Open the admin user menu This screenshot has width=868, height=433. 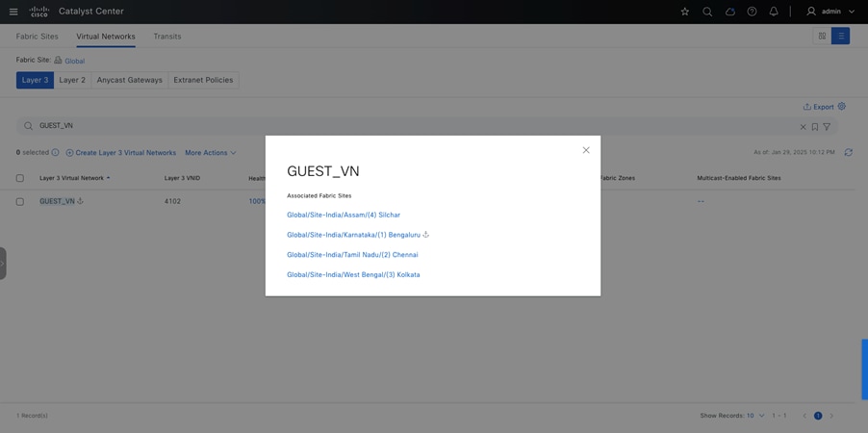(830, 12)
